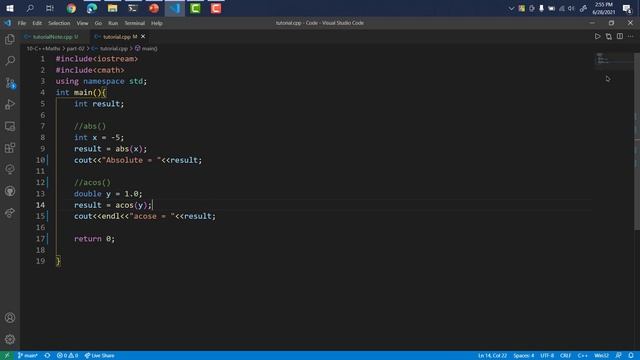Click the main branch indicator in status bar
The width and height of the screenshot is (640, 360).
tap(27, 356)
